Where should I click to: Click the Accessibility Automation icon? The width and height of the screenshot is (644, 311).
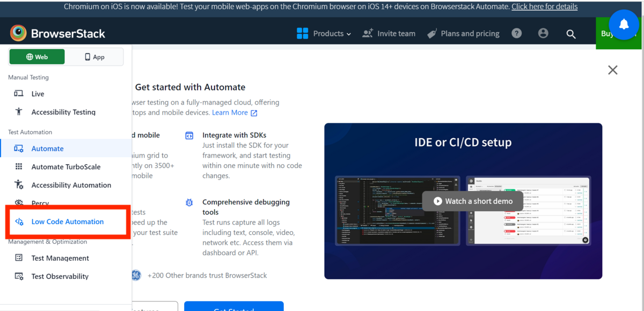19,185
